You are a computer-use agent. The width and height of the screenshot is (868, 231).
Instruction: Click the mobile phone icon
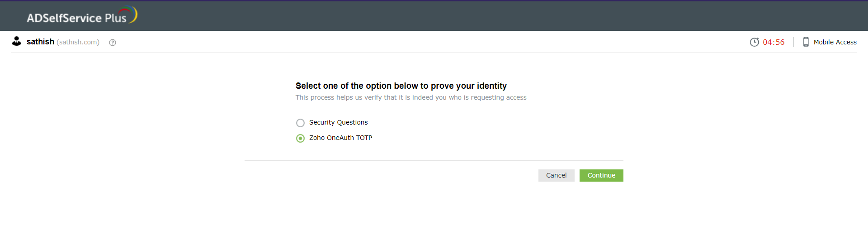coord(806,42)
